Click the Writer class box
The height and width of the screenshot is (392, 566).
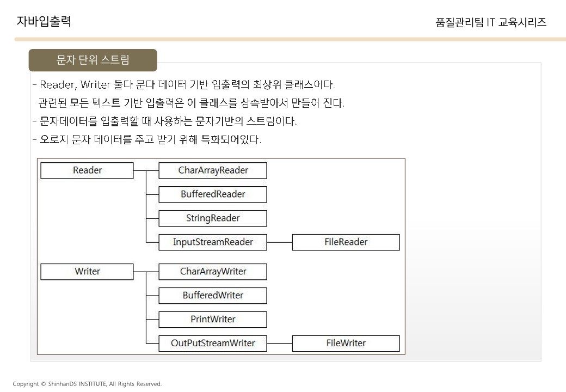(x=87, y=272)
